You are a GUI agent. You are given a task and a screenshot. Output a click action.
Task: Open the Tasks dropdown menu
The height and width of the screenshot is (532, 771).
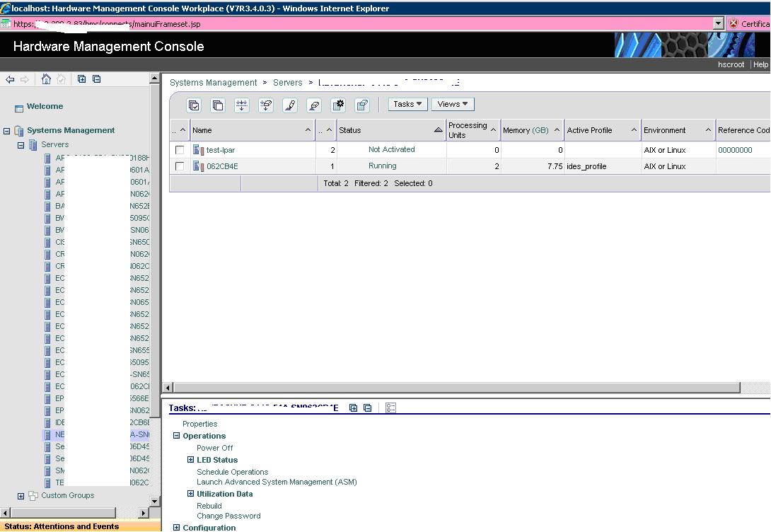[407, 104]
